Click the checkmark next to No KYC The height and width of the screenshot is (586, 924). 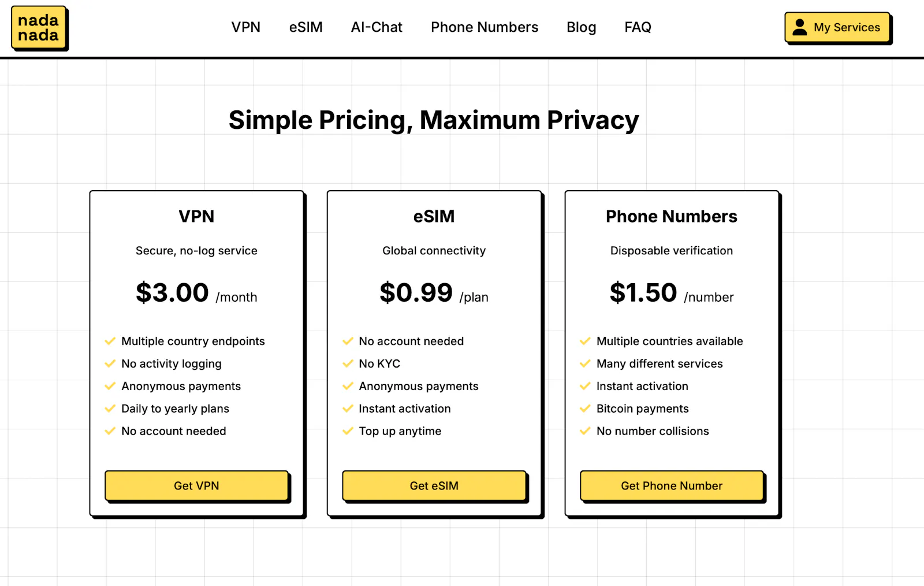click(x=348, y=364)
